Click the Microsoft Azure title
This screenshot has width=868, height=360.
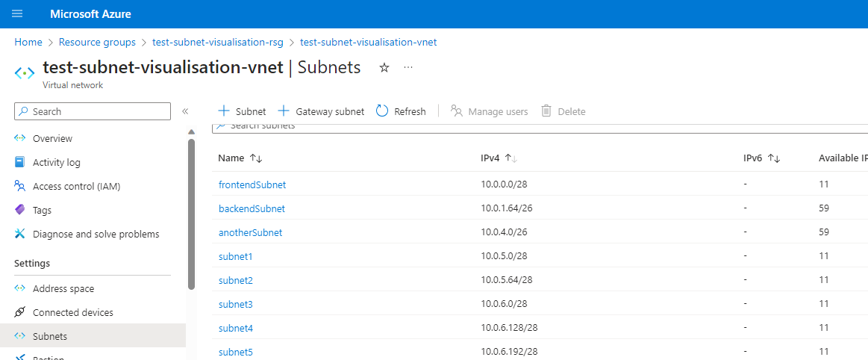pyautogui.click(x=91, y=14)
